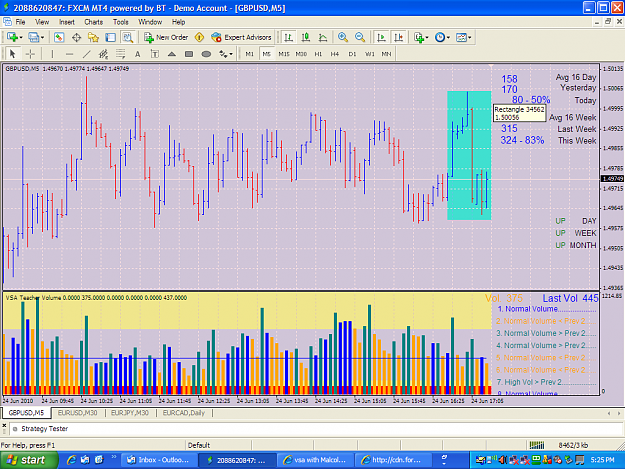Click the turquoise rectangle on the chart
Image resolution: width=625 pixels, height=469 pixels.
click(469, 155)
